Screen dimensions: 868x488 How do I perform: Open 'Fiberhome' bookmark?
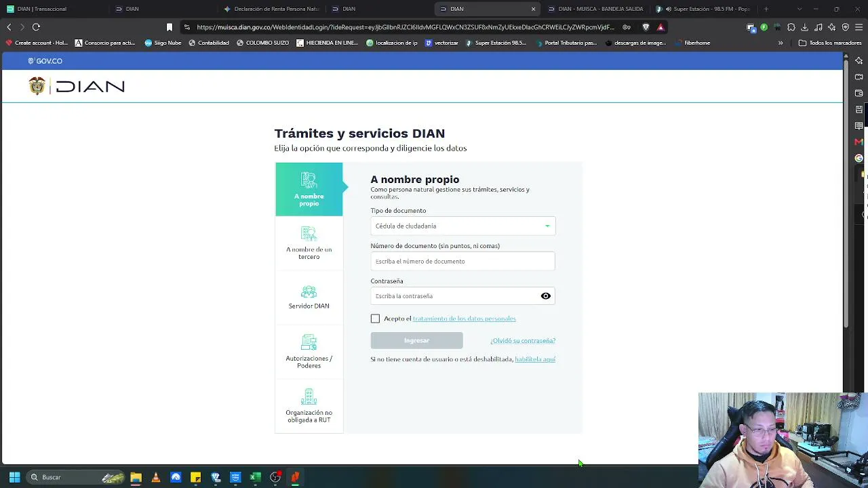coord(692,43)
